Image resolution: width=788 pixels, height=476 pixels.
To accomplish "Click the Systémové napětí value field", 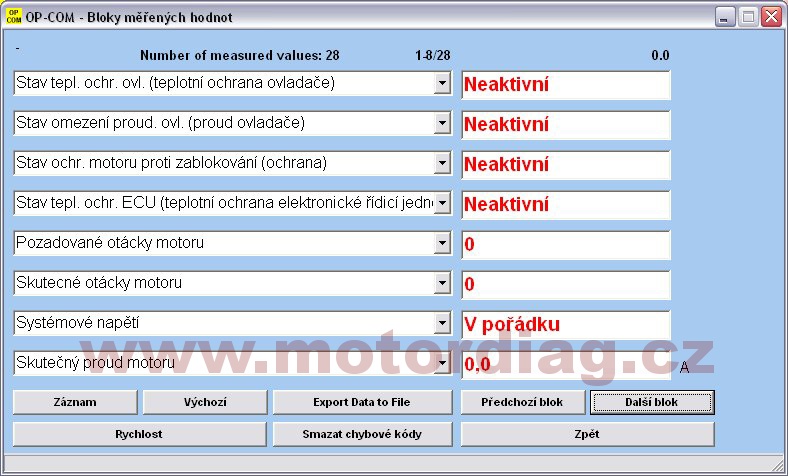I will pos(565,325).
